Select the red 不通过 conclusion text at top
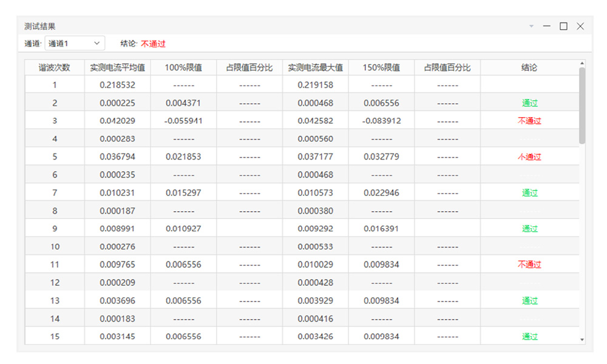The width and height of the screenshot is (607, 364). 154,44
